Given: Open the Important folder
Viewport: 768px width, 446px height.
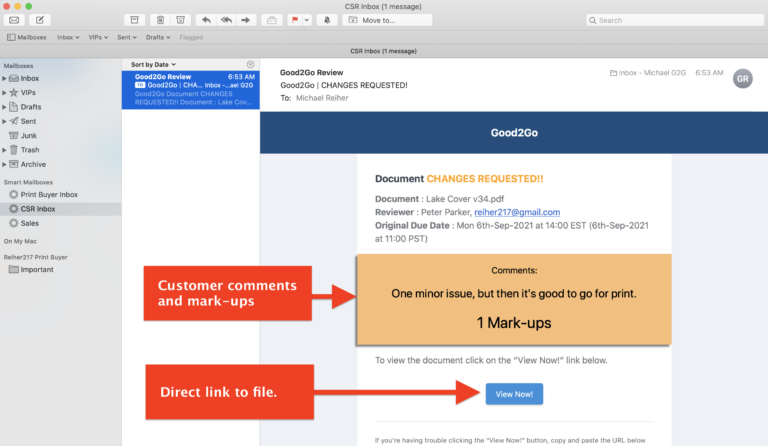Looking at the screenshot, I should click(37, 269).
